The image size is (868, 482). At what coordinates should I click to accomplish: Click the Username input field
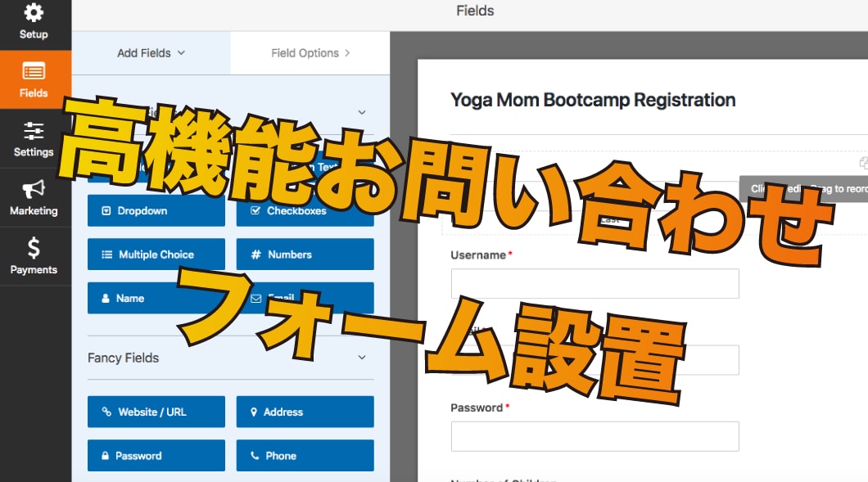click(595, 283)
